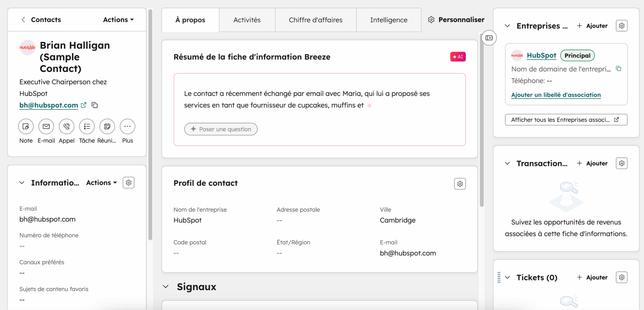The image size is (644, 310).
Task: Click the Appel phone icon
Action: pos(67,127)
